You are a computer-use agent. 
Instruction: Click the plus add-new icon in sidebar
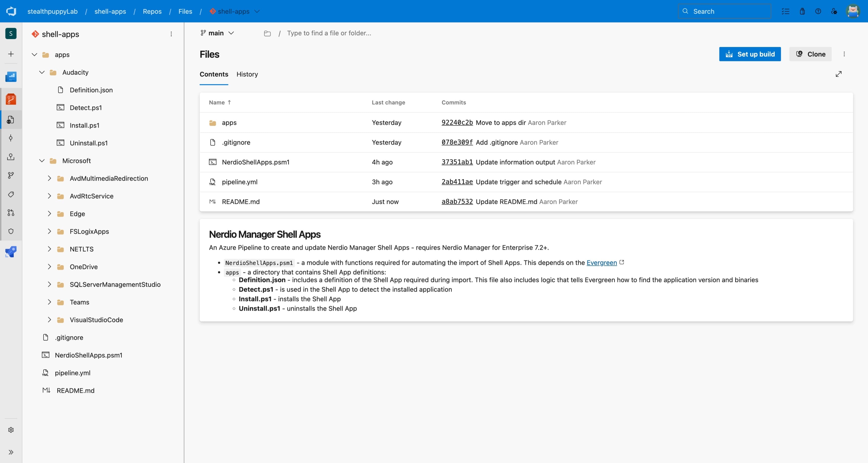tap(11, 54)
